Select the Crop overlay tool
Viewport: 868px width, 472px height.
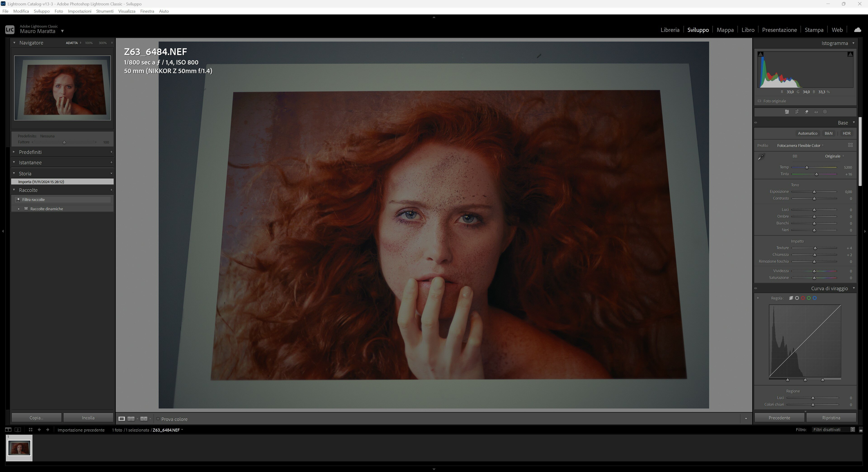point(797,112)
